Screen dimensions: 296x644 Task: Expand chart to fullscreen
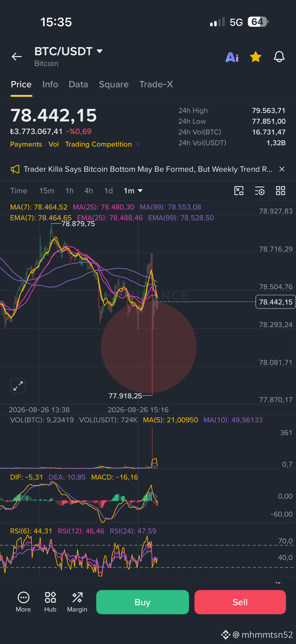coord(18,386)
